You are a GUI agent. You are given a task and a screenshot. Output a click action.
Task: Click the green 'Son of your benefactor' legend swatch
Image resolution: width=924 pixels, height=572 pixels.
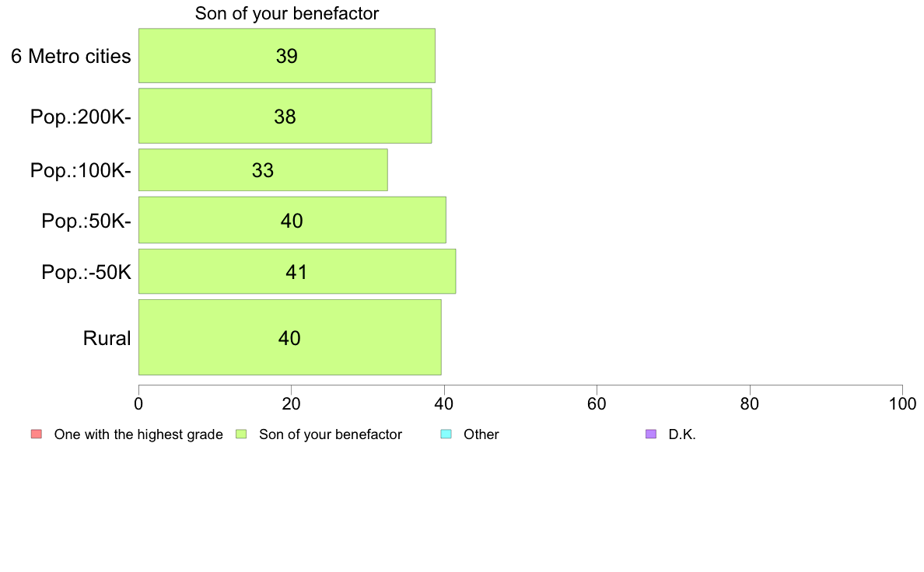[x=241, y=434]
